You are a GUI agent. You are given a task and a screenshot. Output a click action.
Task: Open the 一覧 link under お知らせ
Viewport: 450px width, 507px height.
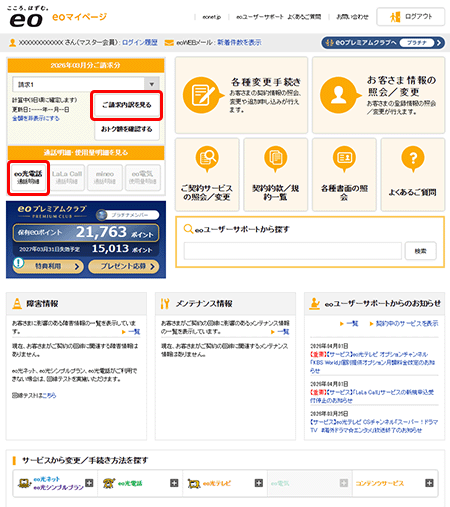point(352,324)
